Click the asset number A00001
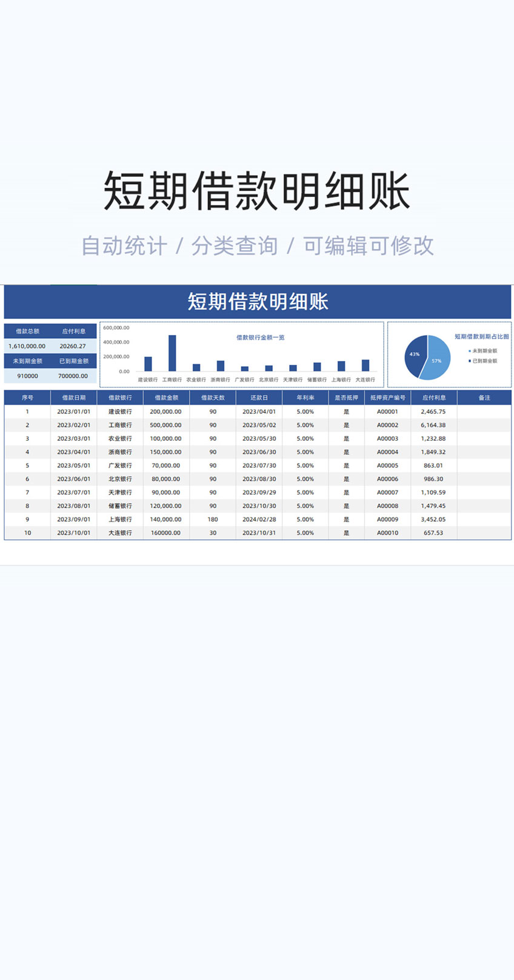Screen dimensions: 514x980 [x=388, y=412]
